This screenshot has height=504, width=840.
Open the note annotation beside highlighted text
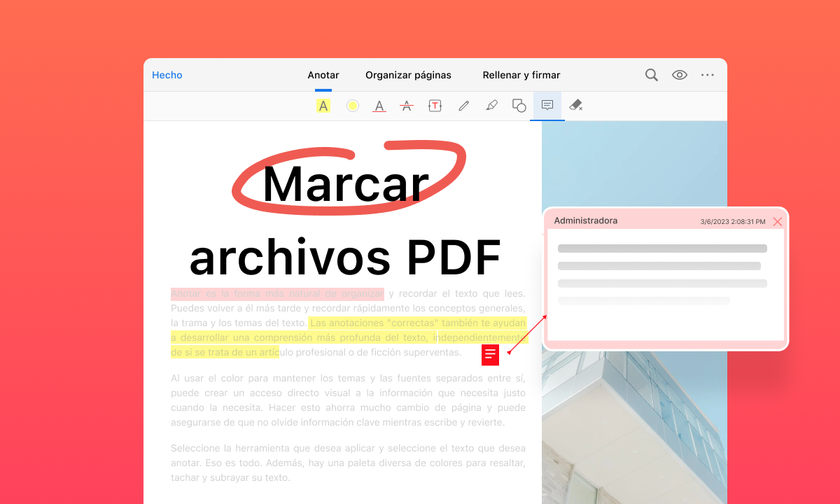point(490,355)
